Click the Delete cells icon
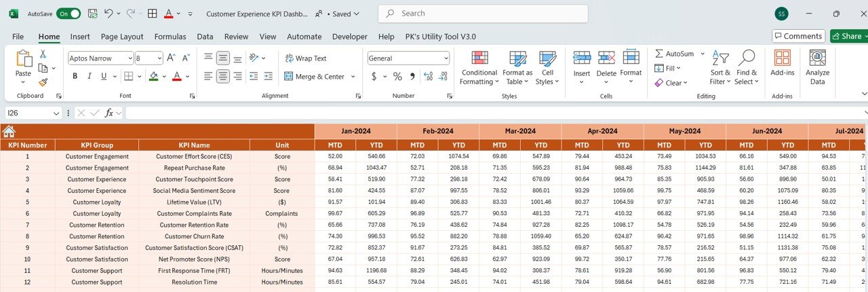The image size is (868, 292). point(606,59)
